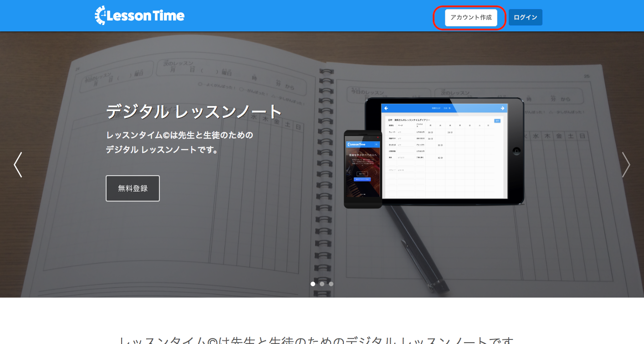644x344 pixels.
Task: Select the third carousel dot
Action: click(x=331, y=284)
